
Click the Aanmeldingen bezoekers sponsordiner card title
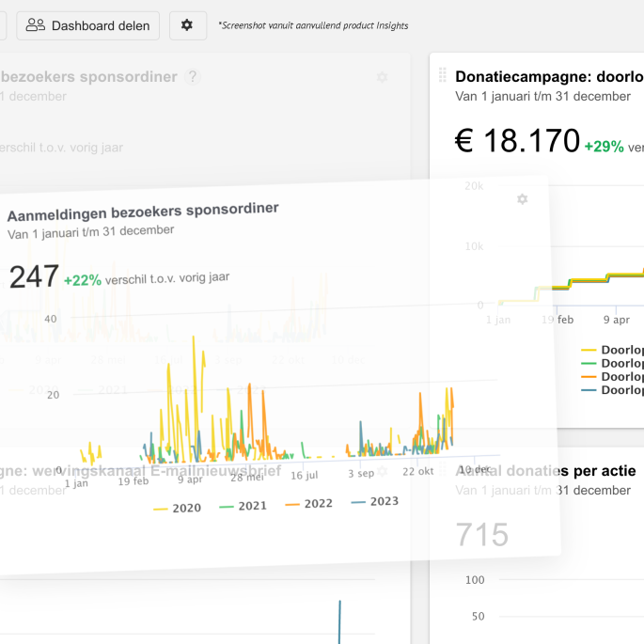pyautogui.click(x=143, y=210)
